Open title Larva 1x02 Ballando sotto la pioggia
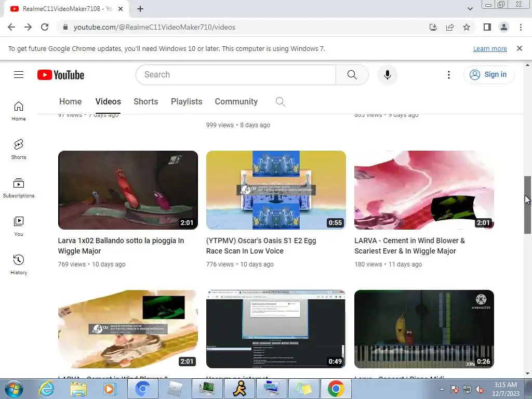Image resolution: width=532 pixels, height=399 pixels. pos(121,246)
